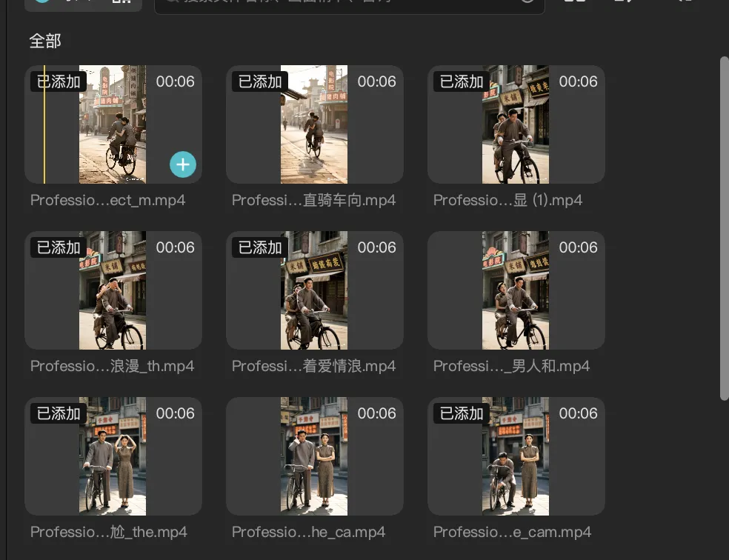729x560 pixels.
Task: Select the Professio…尬_the.mp4 video thumbnail
Action: 113,456
